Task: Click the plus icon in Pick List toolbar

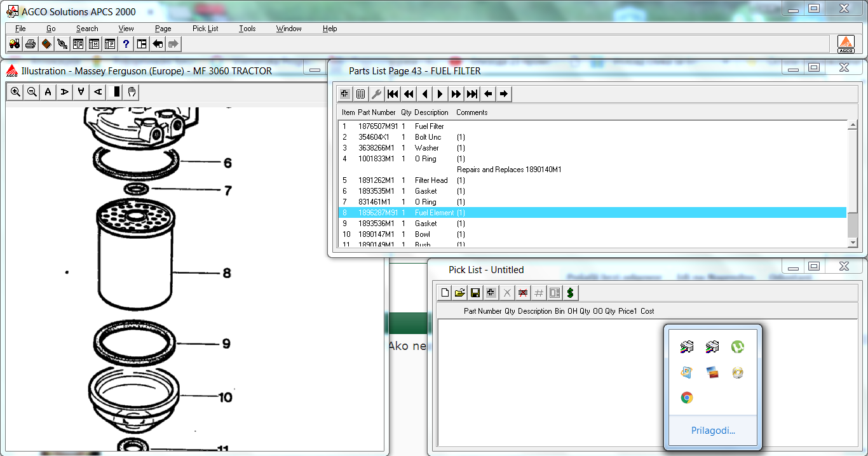Action: point(491,293)
